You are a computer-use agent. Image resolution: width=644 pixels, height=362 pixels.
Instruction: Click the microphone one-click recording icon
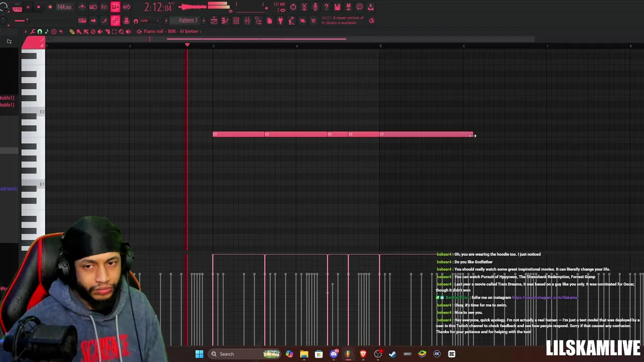click(315, 7)
